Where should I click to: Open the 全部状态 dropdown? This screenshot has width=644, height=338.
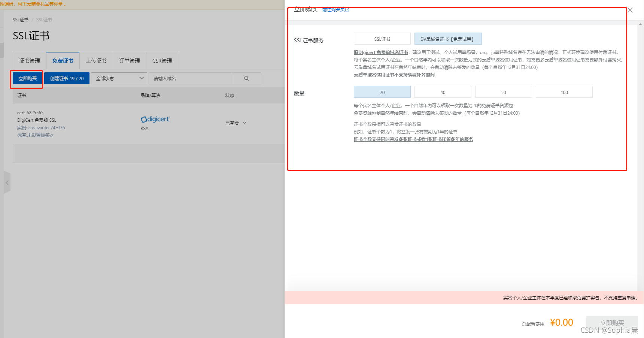pos(119,78)
